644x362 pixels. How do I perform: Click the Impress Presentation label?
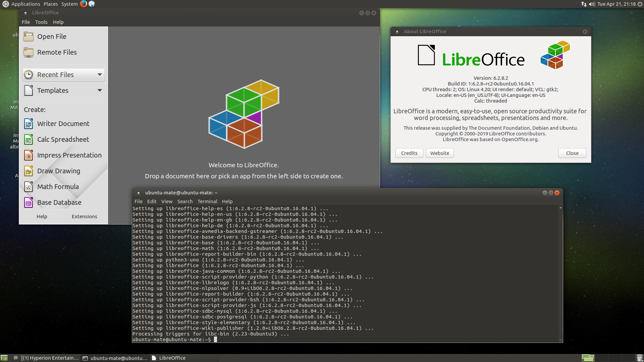pyautogui.click(x=69, y=155)
